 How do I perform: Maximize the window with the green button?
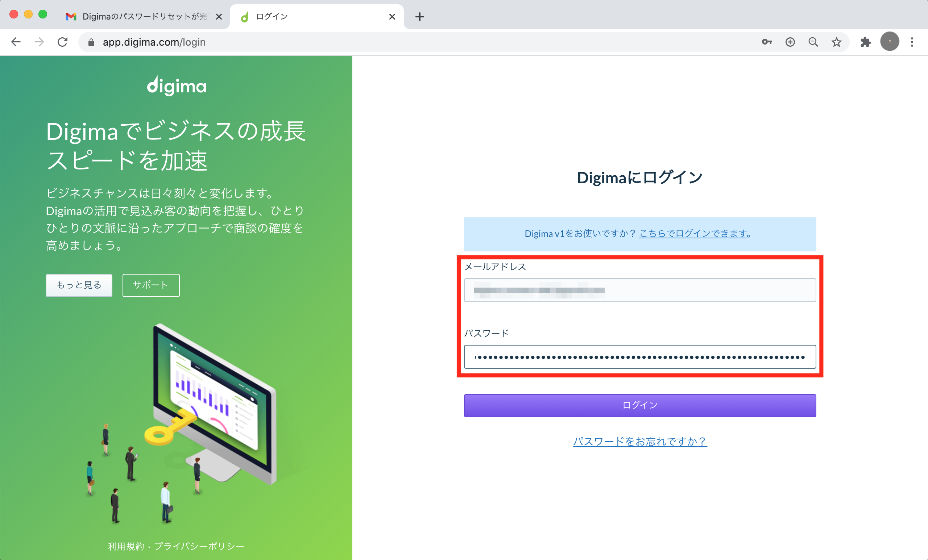(x=43, y=15)
